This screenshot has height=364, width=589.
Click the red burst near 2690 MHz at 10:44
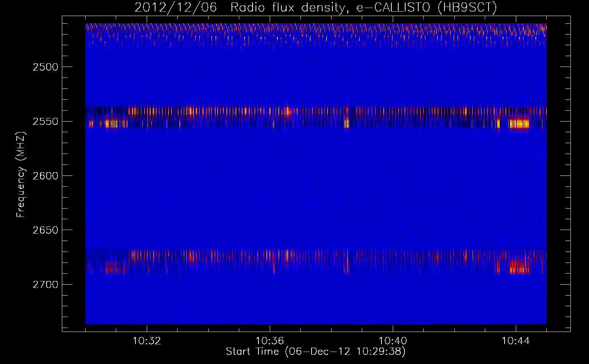click(x=519, y=268)
